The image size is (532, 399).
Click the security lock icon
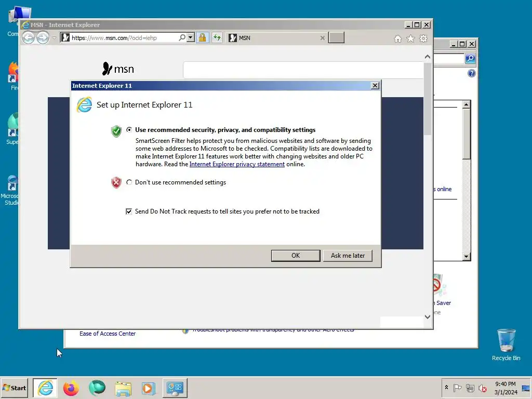(x=202, y=37)
